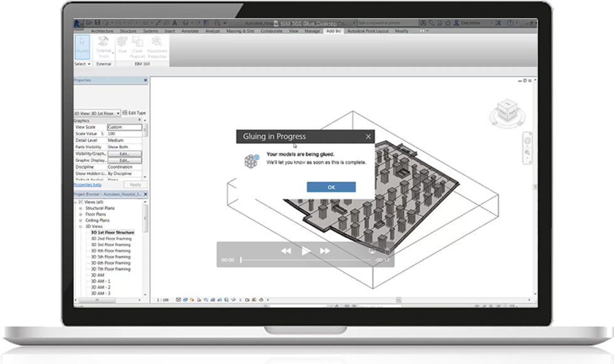
Task: Close the Gluing in Progress dialog
Action: 368,137
